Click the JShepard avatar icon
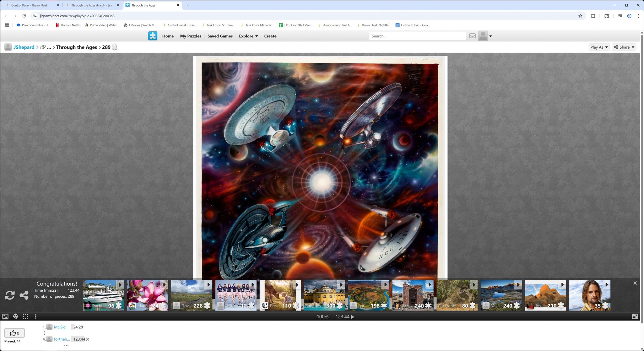 coord(8,47)
